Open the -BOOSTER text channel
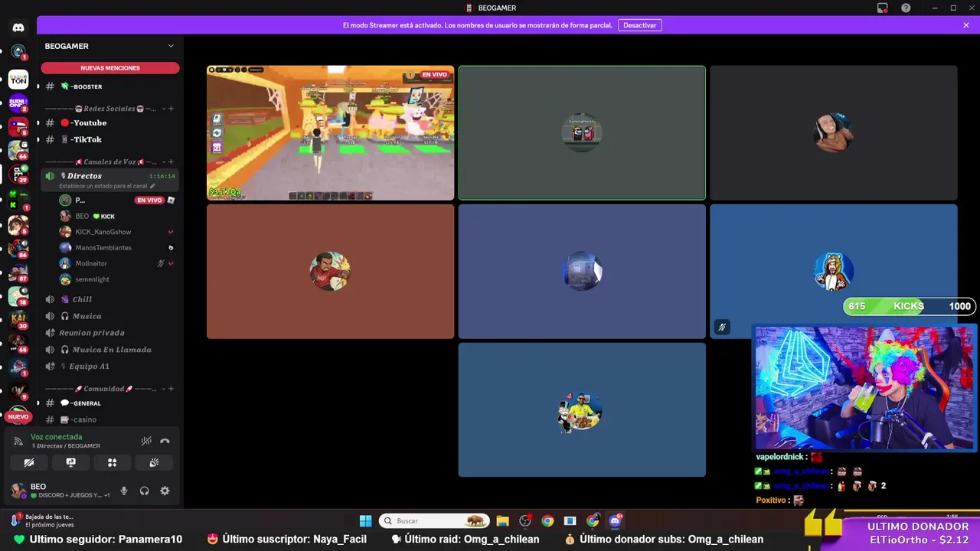The image size is (980, 551). pos(110,86)
